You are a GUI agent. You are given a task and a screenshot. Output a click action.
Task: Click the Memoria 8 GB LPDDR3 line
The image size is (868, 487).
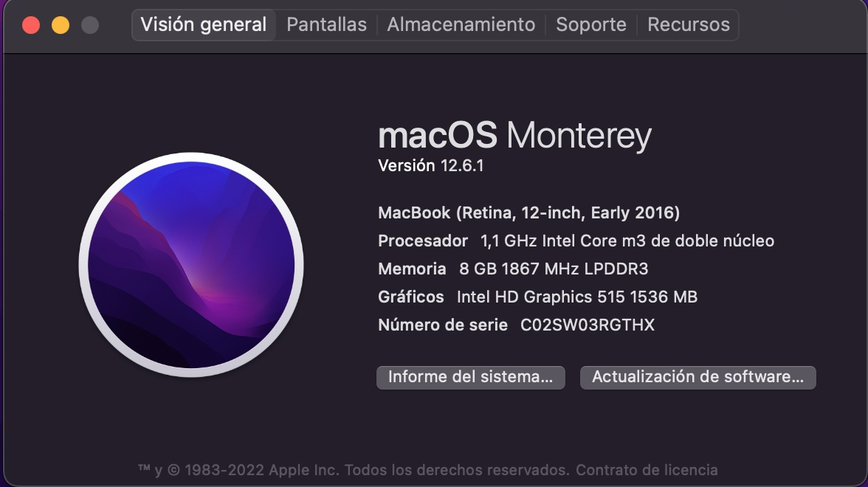pyautogui.click(x=513, y=269)
